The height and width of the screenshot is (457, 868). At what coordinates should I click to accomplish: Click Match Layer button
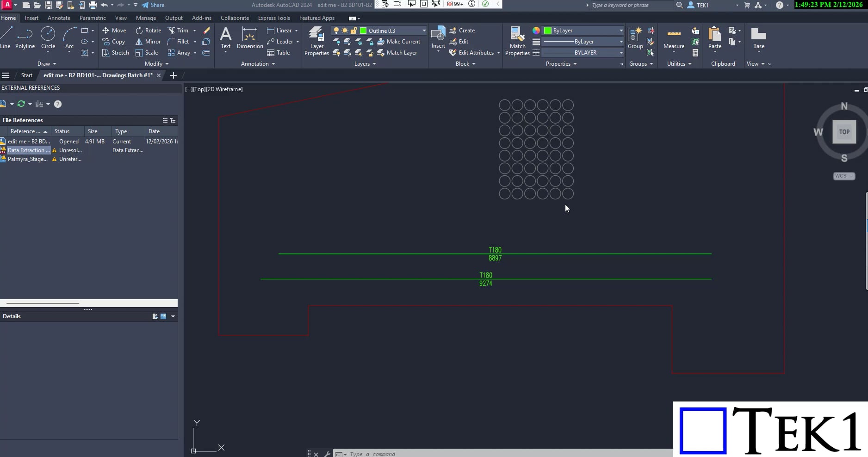tap(397, 53)
